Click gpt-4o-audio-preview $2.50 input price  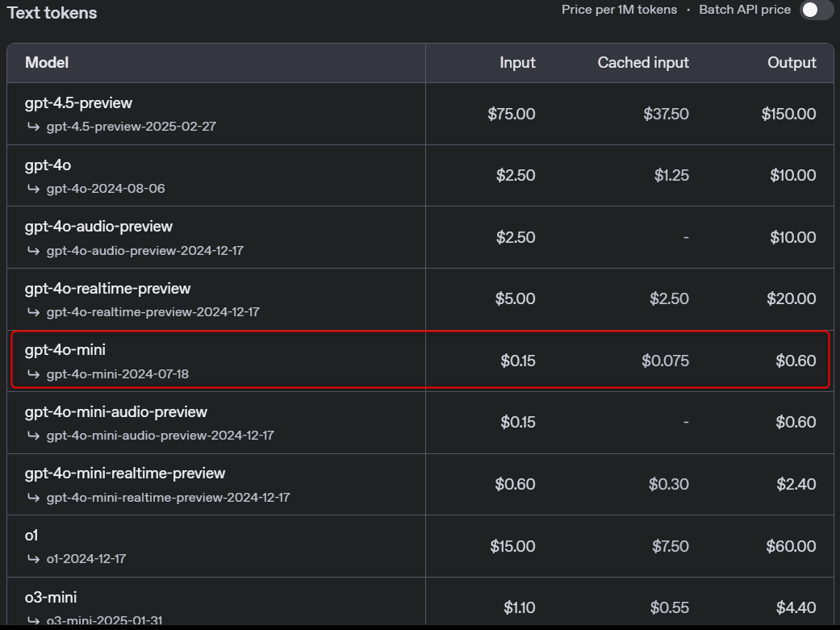[x=516, y=237]
